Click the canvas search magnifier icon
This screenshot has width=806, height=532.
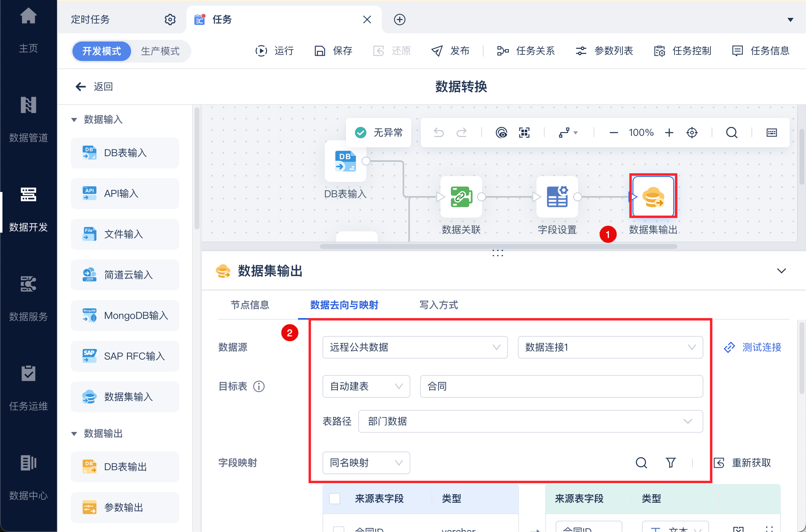(x=732, y=133)
